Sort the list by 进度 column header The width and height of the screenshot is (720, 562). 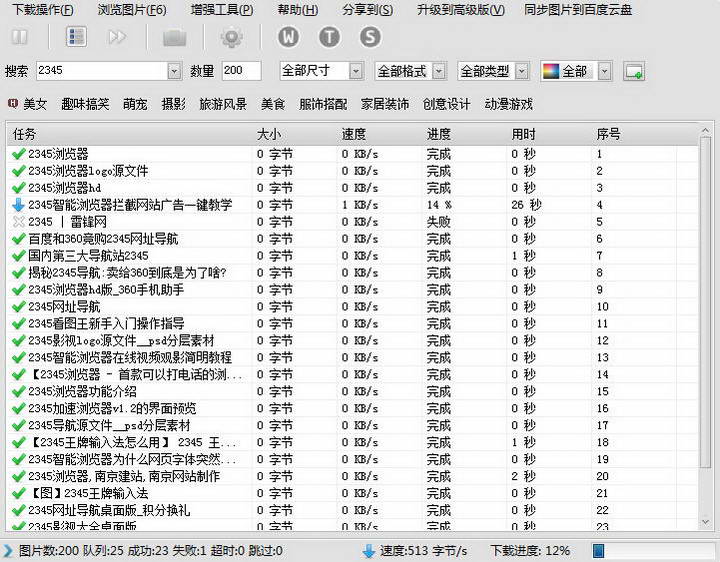coord(439,134)
